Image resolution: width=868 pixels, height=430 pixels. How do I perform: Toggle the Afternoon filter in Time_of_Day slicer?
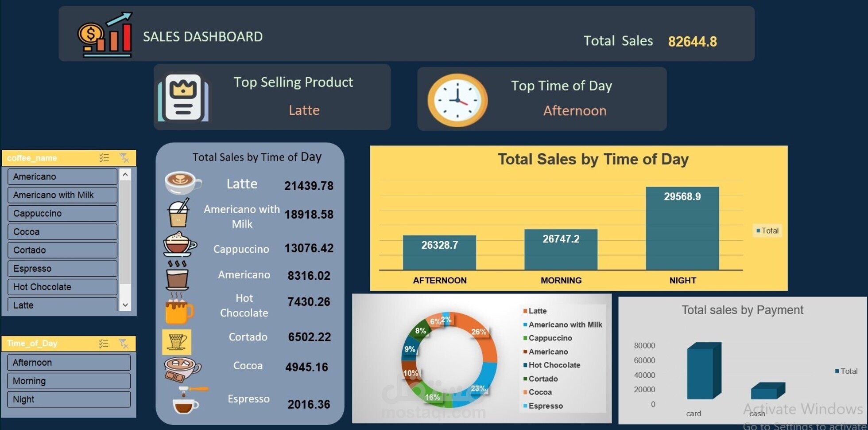coord(68,362)
